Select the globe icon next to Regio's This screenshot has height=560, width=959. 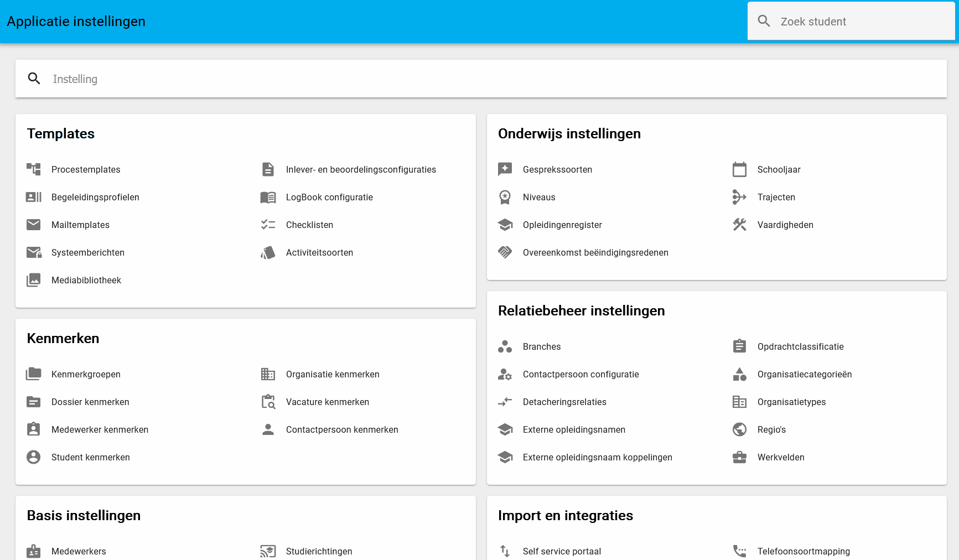(739, 429)
